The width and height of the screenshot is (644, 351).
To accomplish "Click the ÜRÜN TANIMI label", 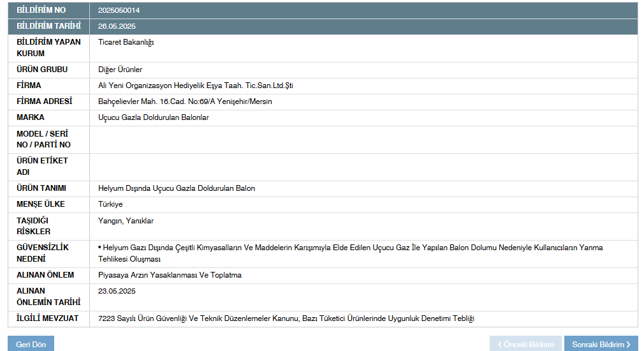I will click(41, 188).
